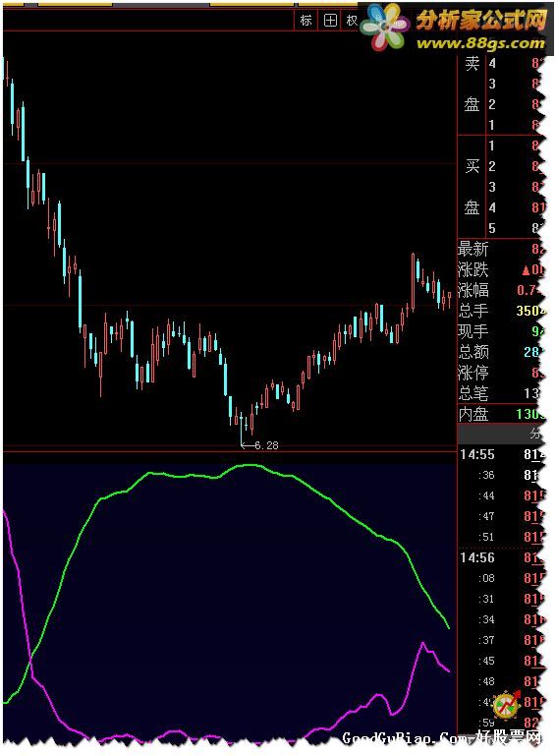The image size is (556, 756).
Task: Click the colorful flower logo
Action: click(384, 27)
